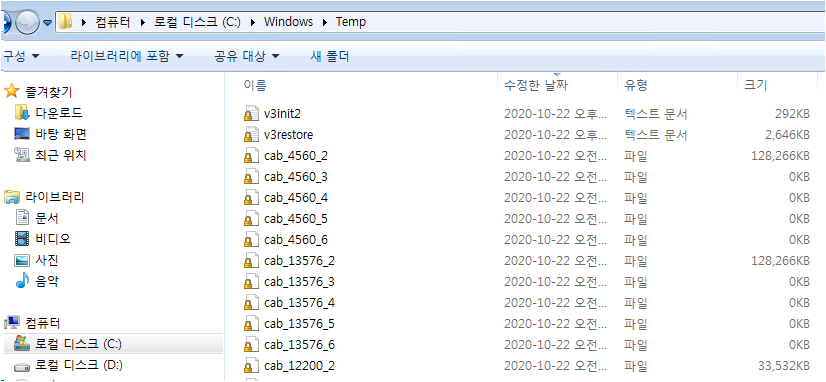Select the file cab_4560_3
Image resolution: width=826 pixels, height=382 pixels.
tap(296, 177)
